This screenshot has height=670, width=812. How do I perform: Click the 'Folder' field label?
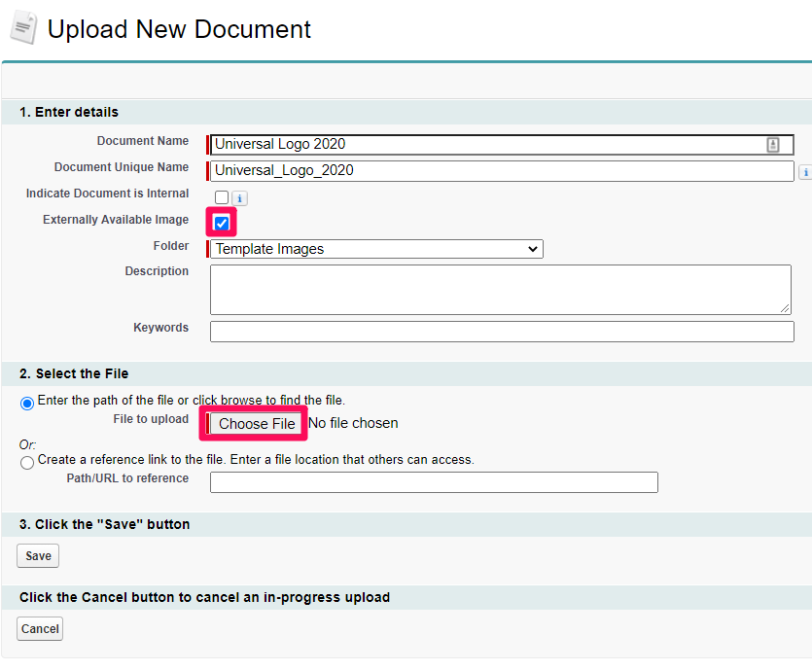pyautogui.click(x=171, y=245)
